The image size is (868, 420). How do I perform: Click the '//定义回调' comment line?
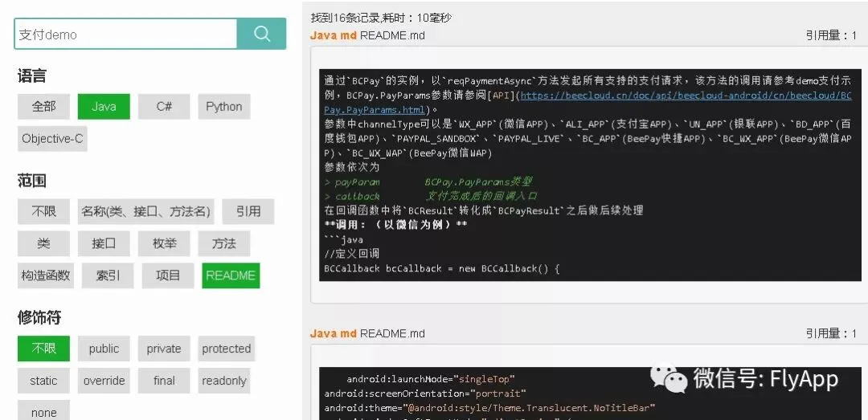click(352, 254)
